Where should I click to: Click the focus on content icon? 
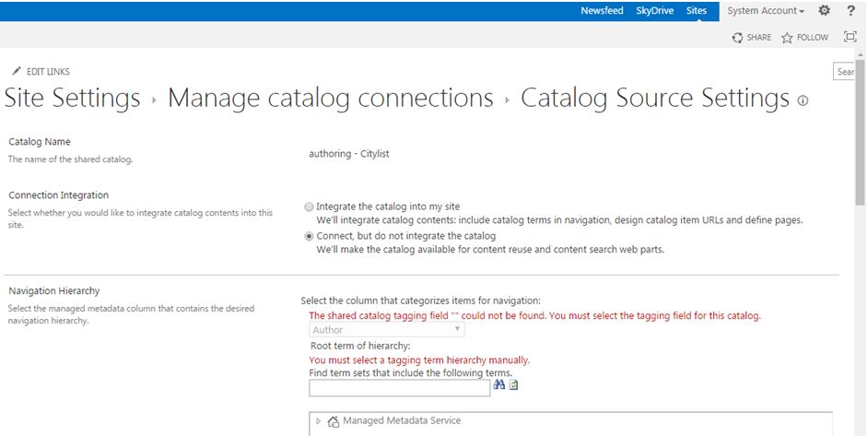pos(850,38)
